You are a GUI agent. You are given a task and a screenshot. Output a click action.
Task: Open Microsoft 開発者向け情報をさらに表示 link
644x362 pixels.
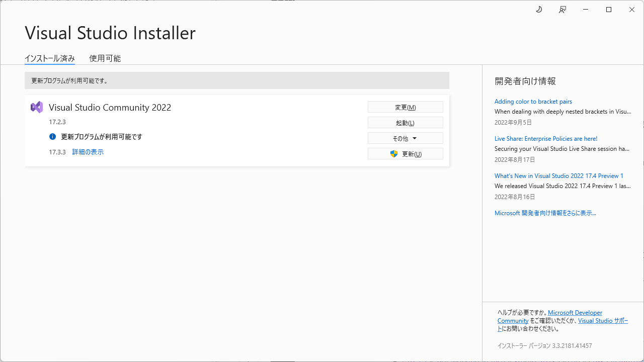point(545,213)
